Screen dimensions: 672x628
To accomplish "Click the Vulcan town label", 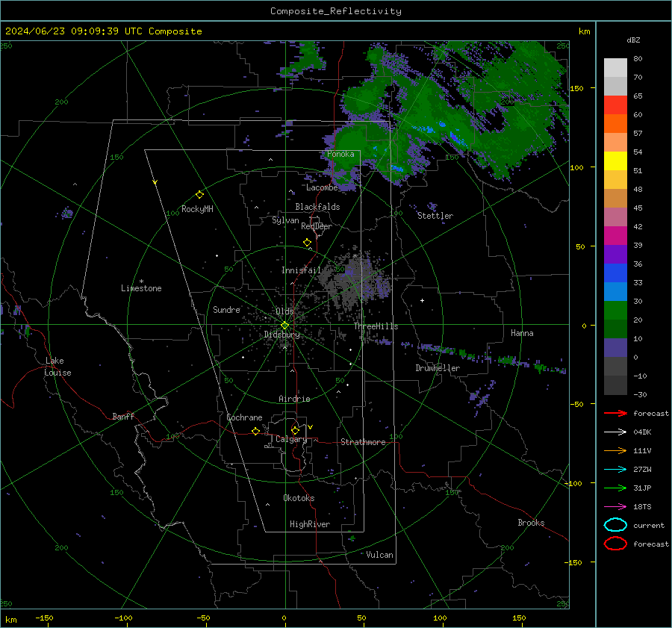I will [x=379, y=555].
